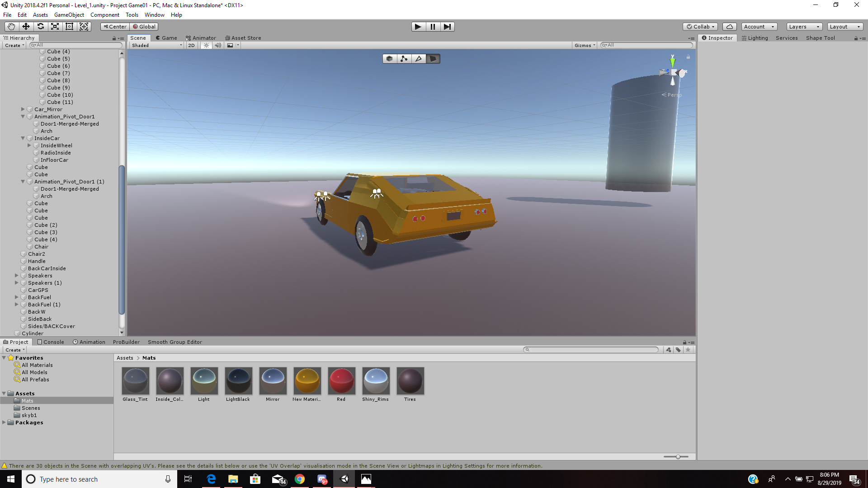
Task: Select the Rotate tool
Action: coord(40,27)
